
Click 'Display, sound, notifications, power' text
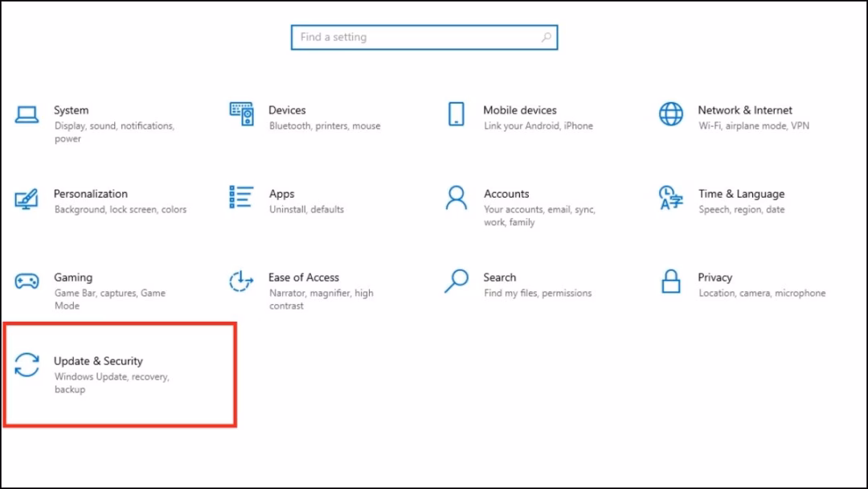coord(115,133)
